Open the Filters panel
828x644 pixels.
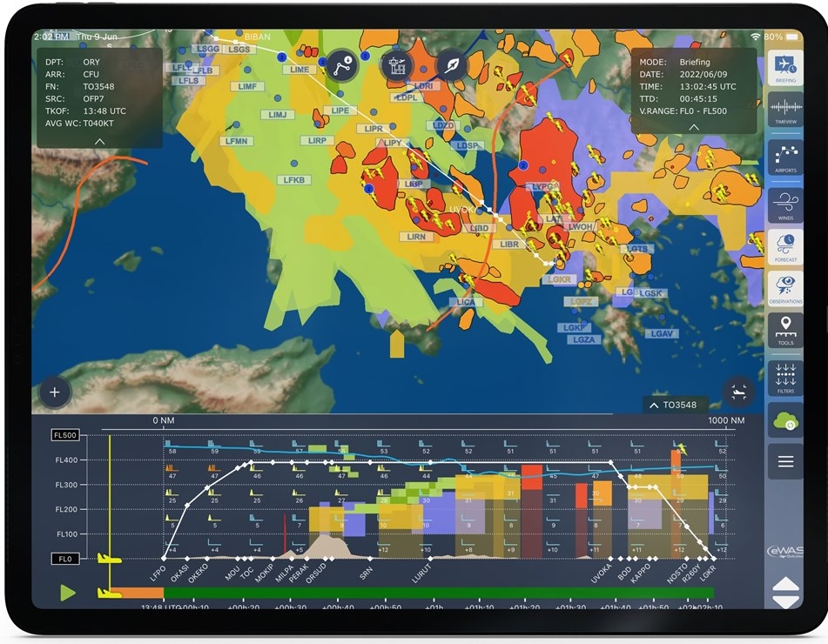click(x=784, y=379)
